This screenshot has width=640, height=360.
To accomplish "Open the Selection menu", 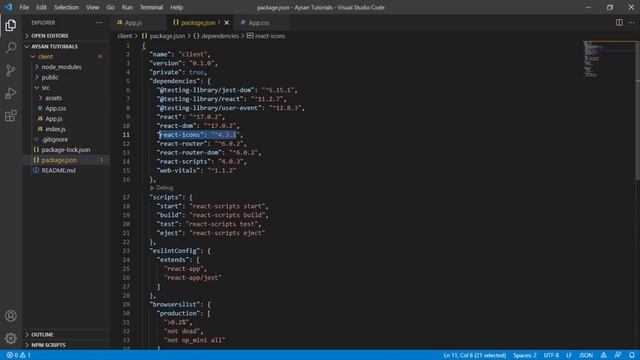I will [66, 7].
